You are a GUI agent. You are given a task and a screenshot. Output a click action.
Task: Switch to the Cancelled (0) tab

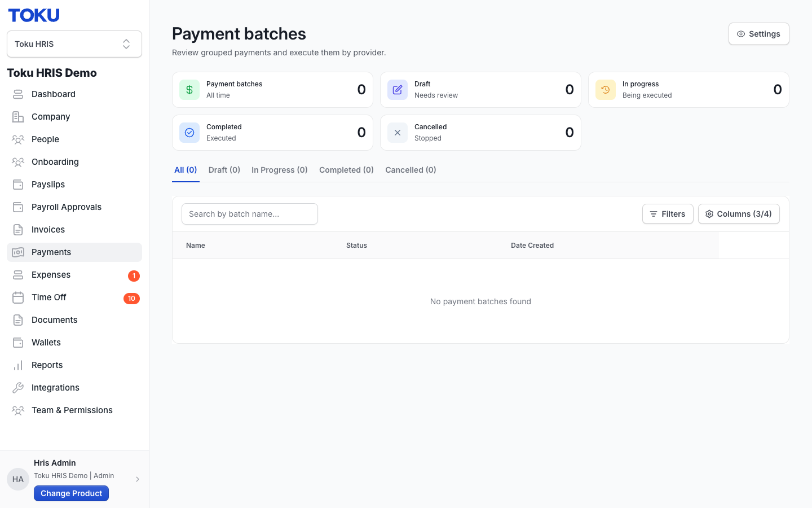pos(411,170)
